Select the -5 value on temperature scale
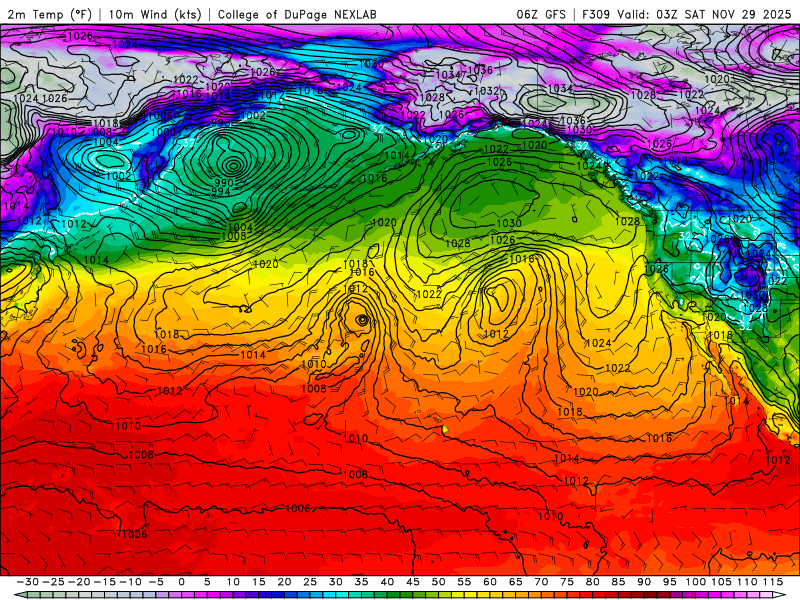The image size is (800, 600). point(156,582)
